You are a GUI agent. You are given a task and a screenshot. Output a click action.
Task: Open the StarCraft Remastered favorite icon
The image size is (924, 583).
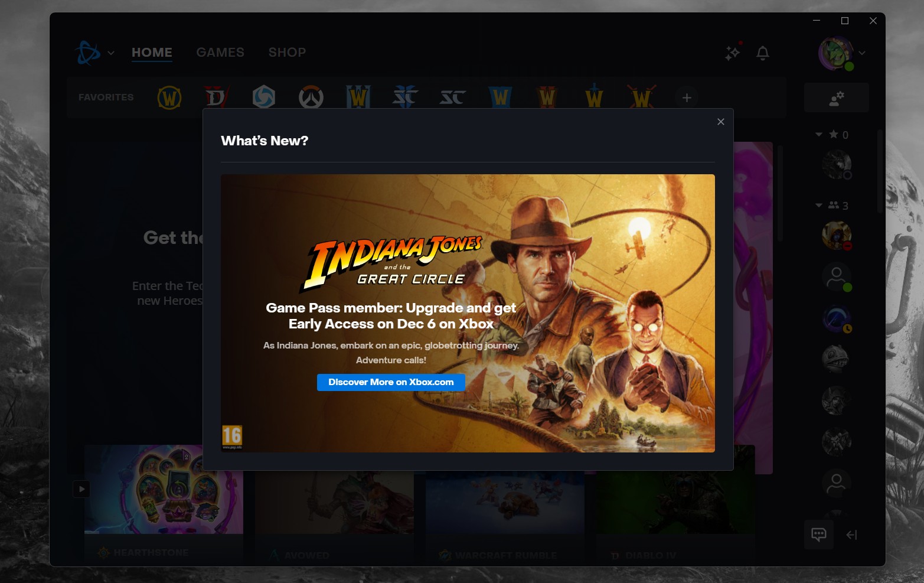pyautogui.click(x=452, y=97)
